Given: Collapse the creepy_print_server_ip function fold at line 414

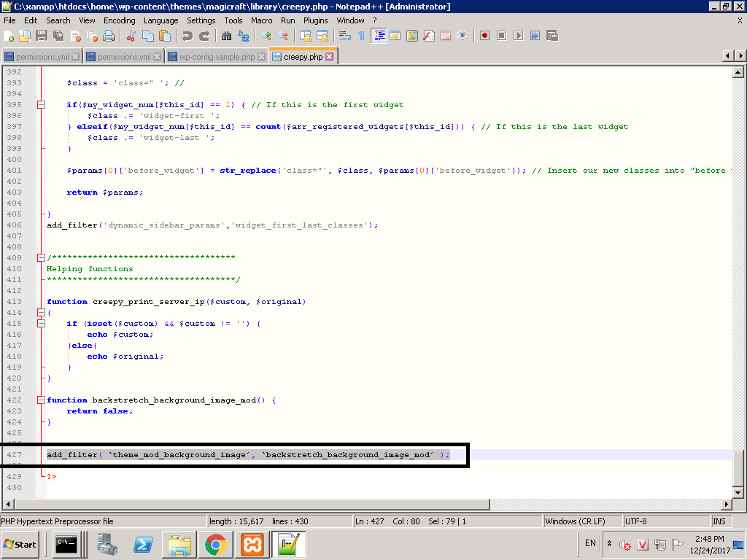Looking at the screenshot, I should point(41,313).
